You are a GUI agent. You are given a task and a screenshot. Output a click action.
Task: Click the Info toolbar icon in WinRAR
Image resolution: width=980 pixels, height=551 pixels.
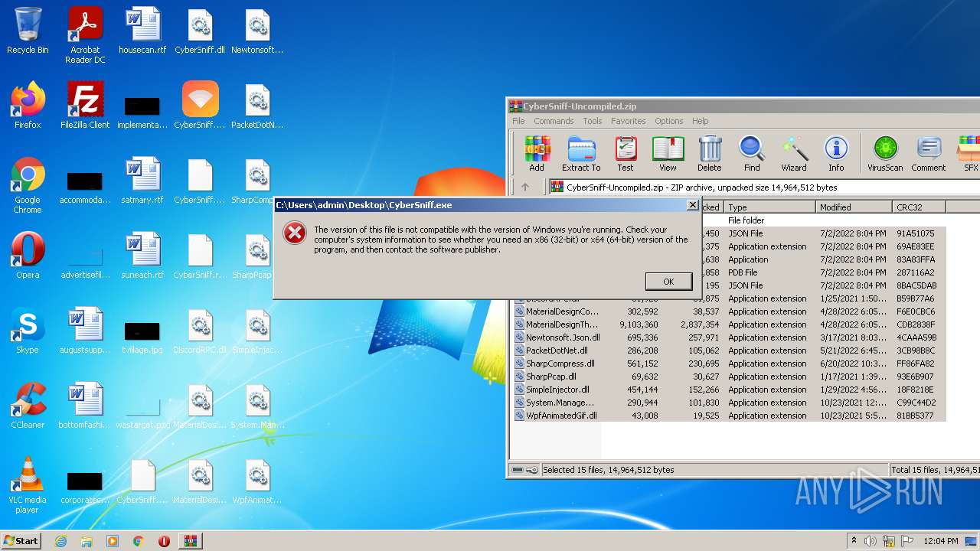pos(836,154)
